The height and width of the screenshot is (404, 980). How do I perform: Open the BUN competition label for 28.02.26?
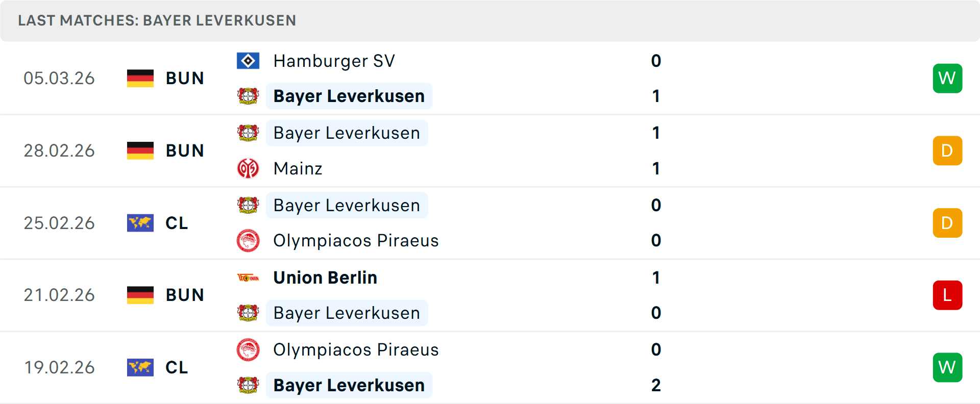click(x=185, y=150)
